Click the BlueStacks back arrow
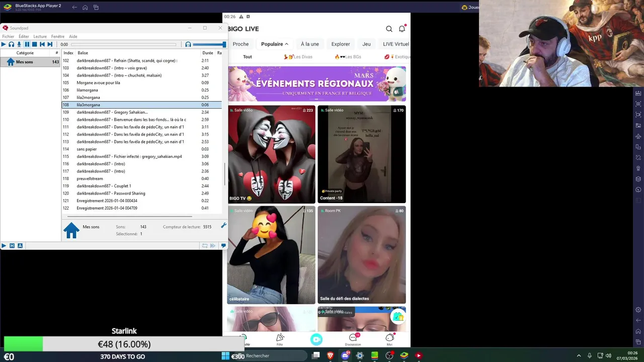Image resolution: width=644 pixels, height=362 pixels. click(x=74, y=7)
